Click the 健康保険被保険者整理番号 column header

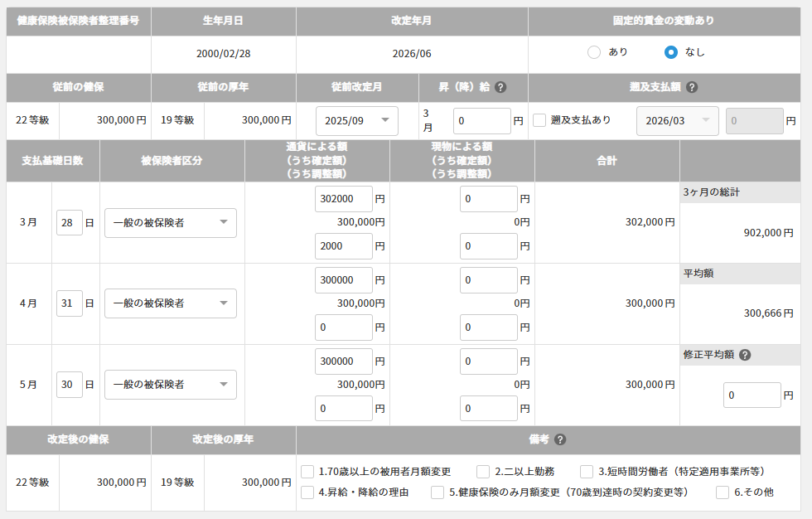coord(78,21)
